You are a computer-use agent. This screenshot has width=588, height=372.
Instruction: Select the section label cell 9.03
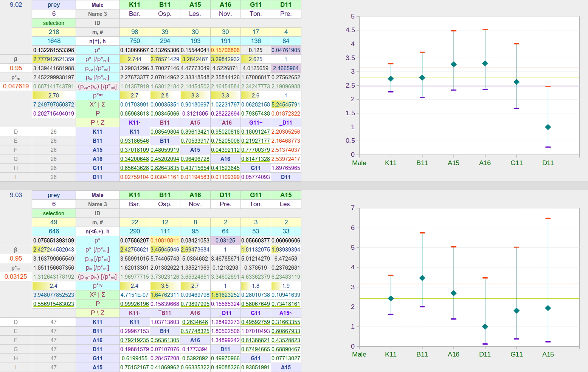pos(16,195)
